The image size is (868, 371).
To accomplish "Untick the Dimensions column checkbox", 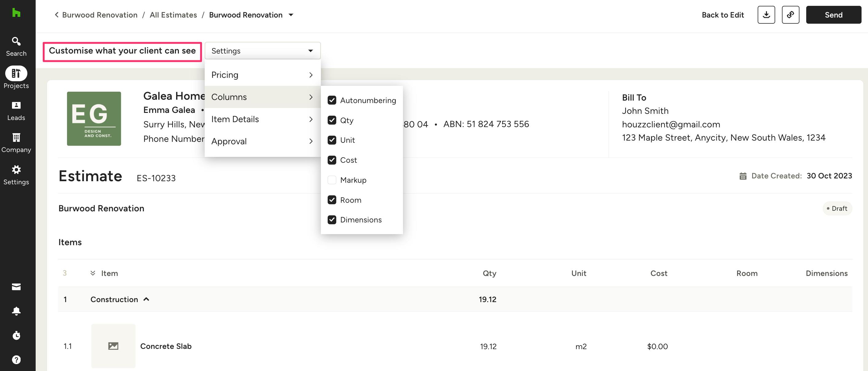I will point(332,220).
